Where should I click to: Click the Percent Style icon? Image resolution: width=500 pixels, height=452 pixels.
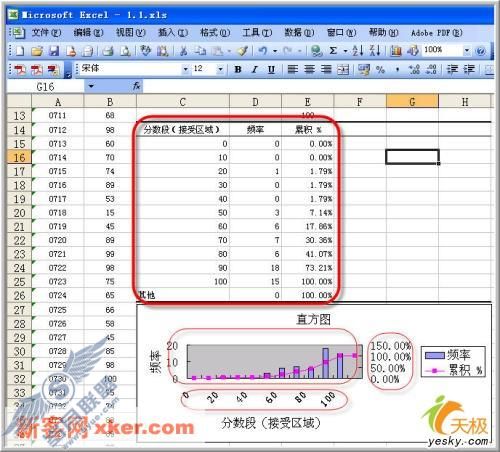click(x=380, y=69)
